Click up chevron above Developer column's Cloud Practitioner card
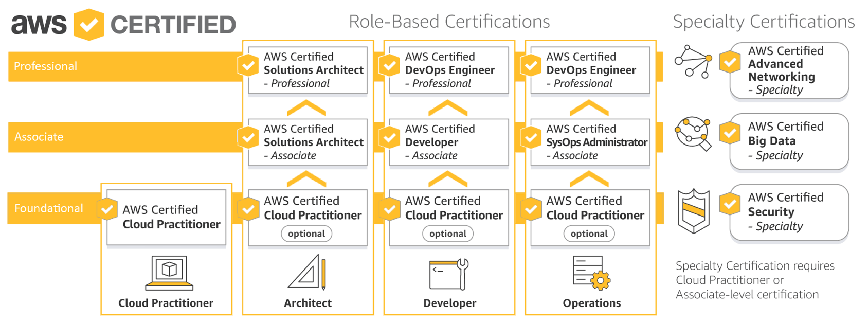Screen dimensions: 868x323 point(448,179)
